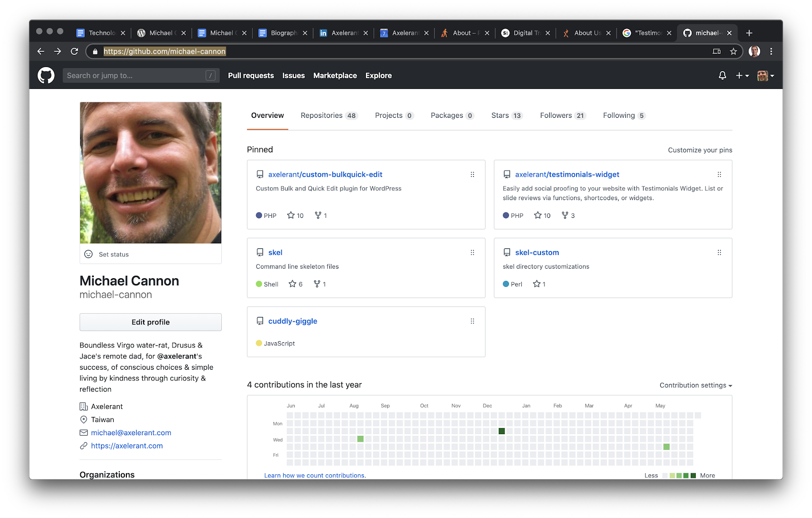This screenshot has height=518, width=812.
Task: Click the Set status smiley icon
Action: pyautogui.click(x=88, y=254)
